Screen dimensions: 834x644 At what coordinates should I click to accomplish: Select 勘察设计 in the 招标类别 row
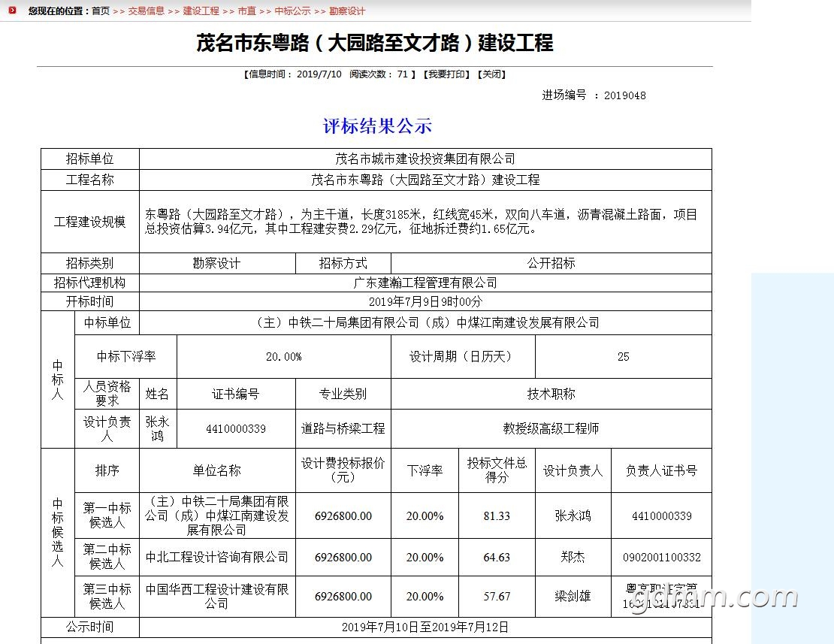coord(217,263)
